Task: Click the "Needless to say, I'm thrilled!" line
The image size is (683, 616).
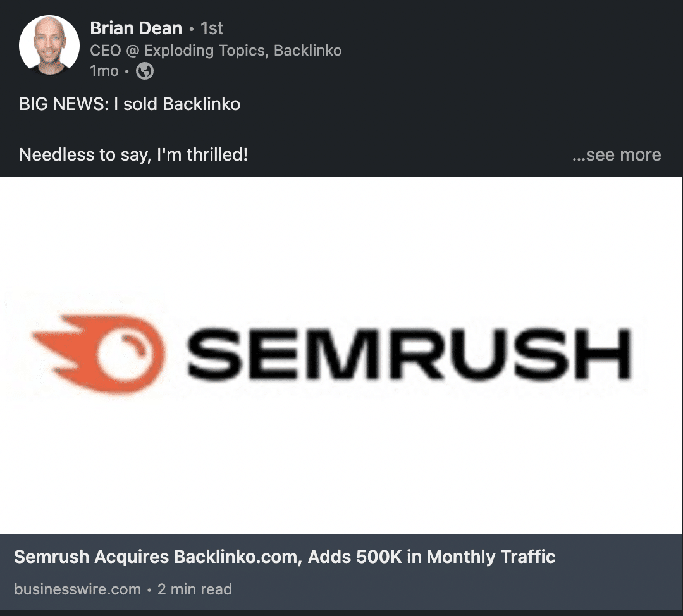Action: [x=133, y=155]
